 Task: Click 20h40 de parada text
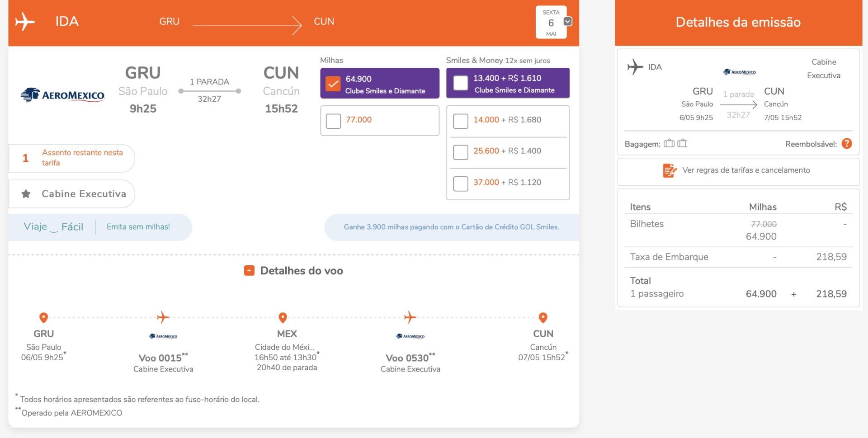(287, 367)
